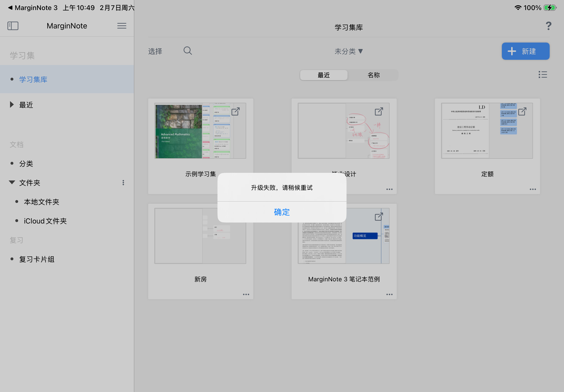Image resolution: width=564 pixels, height=392 pixels.
Task: Sort notebooks by 名称
Action: tap(374, 75)
